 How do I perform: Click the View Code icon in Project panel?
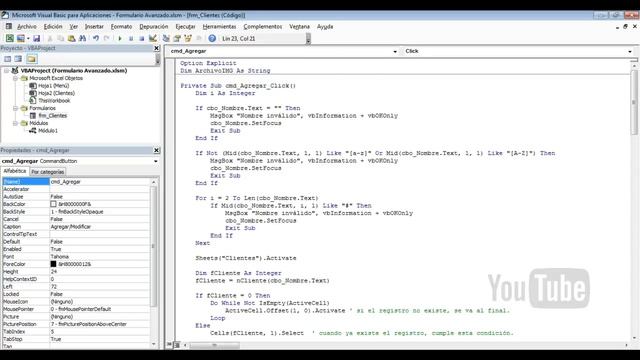click(x=8, y=59)
